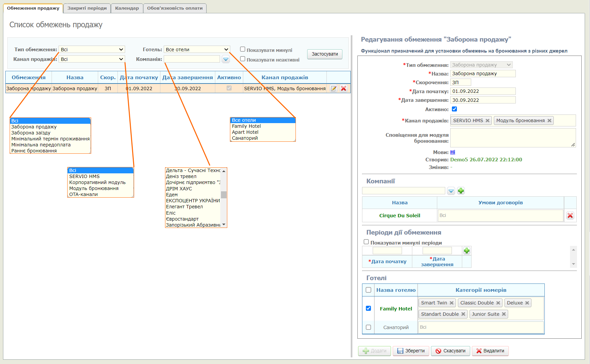Screen dimensions: 590x364
Task: Delete the restriction row with red X icon
Action: pos(344,89)
